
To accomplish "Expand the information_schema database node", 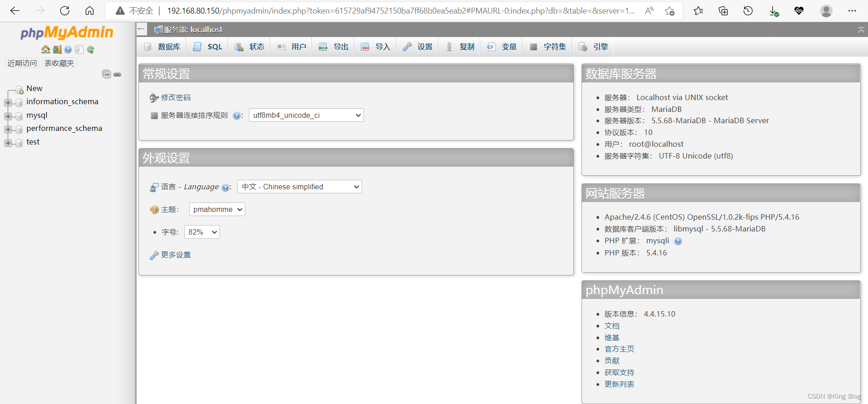I will click(8, 103).
